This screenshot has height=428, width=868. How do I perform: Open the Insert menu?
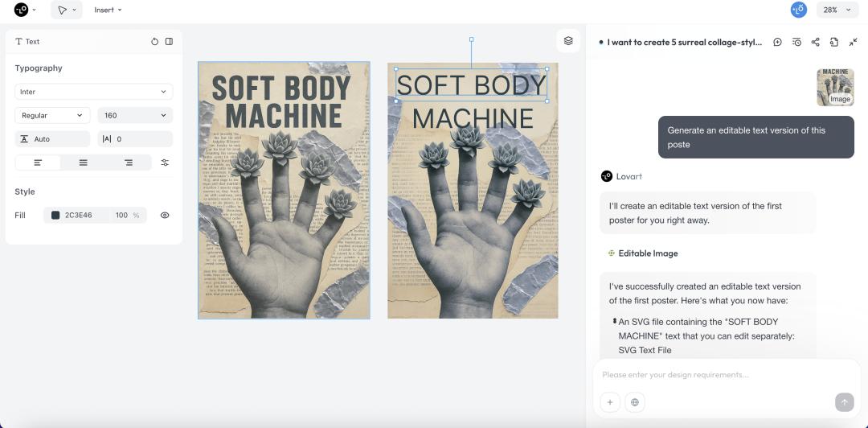tap(108, 10)
